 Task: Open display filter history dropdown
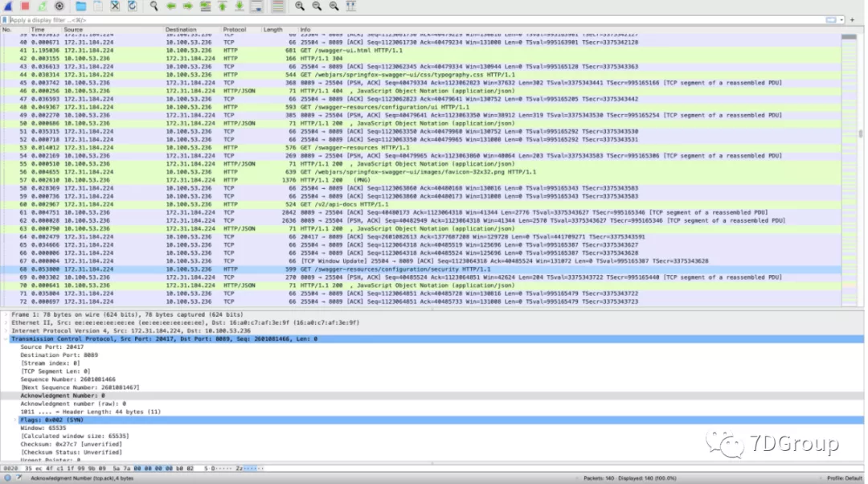click(841, 20)
